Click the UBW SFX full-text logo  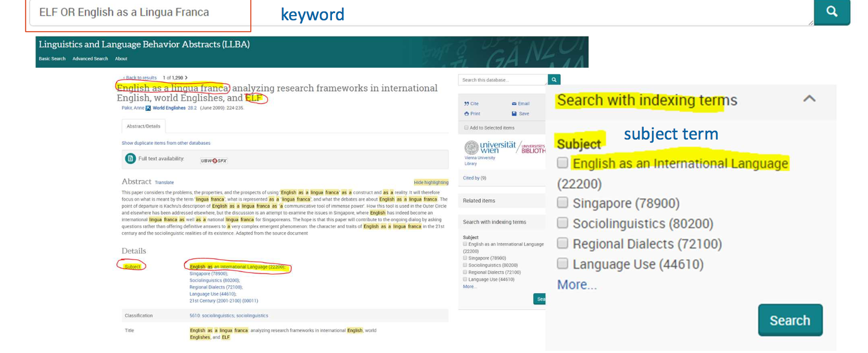click(x=214, y=161)
